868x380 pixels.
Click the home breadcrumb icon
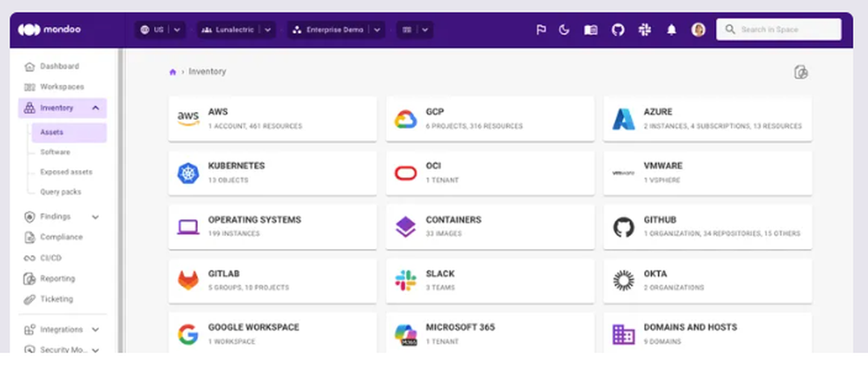pyautogui.click(x=173, y=72)
